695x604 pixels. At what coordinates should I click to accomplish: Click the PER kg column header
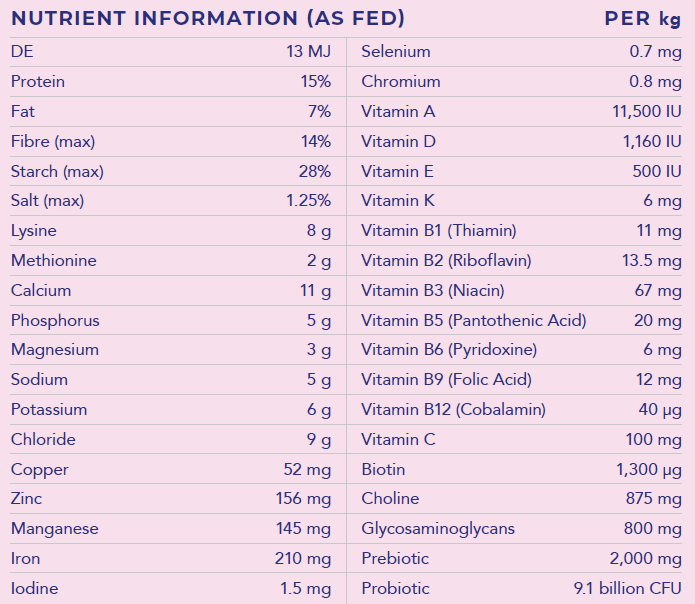pos(643,19)
